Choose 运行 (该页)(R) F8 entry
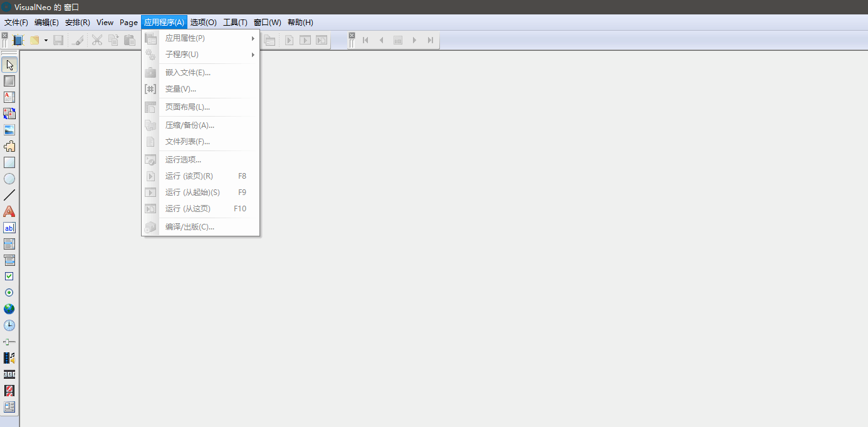868x427 pixels. point(201,176)
